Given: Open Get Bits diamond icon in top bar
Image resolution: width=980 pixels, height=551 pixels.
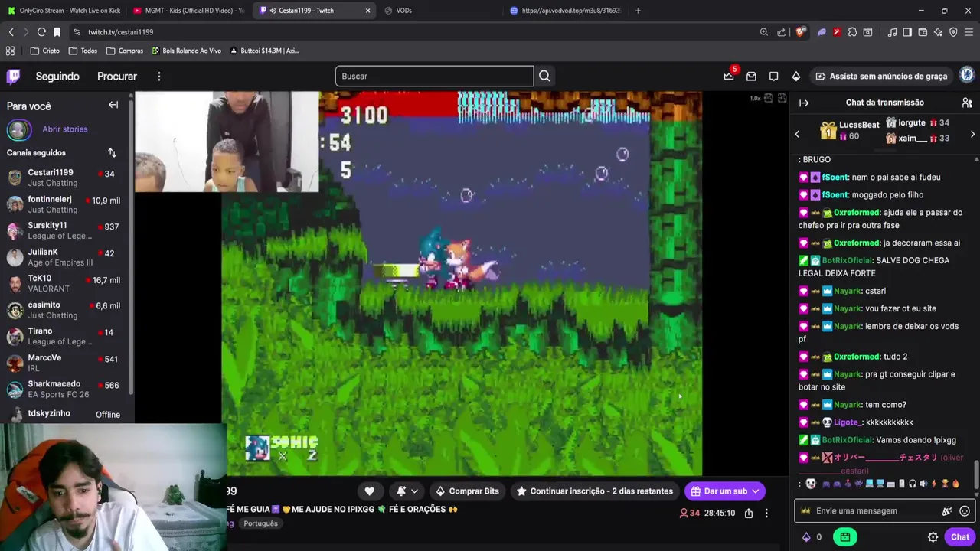Looking at the screenshot, I should (x=796, y=76).
